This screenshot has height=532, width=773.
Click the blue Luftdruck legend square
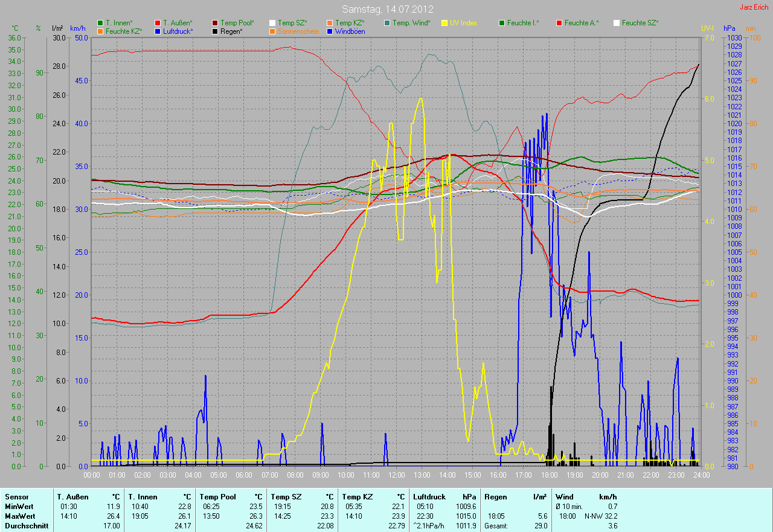click(158, 31)
